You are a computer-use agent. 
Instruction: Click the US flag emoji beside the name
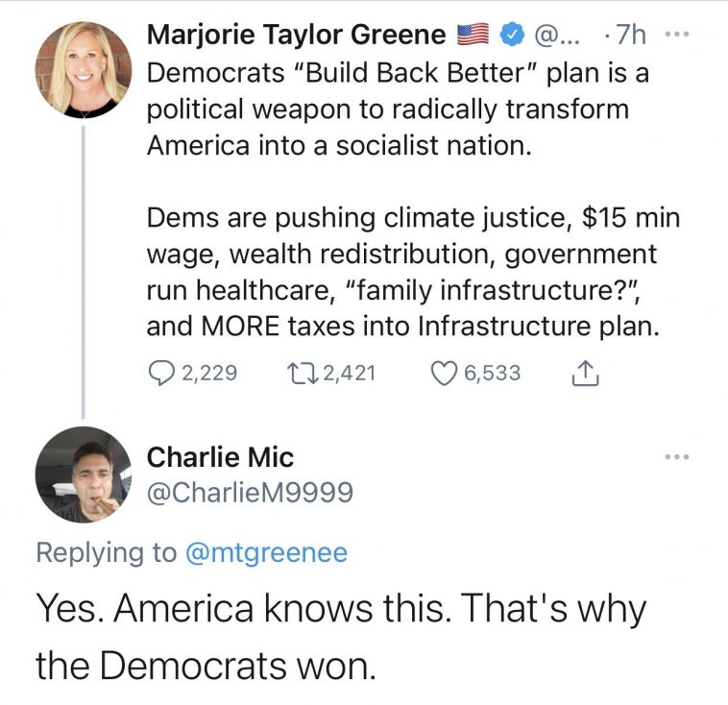point(473,37)
